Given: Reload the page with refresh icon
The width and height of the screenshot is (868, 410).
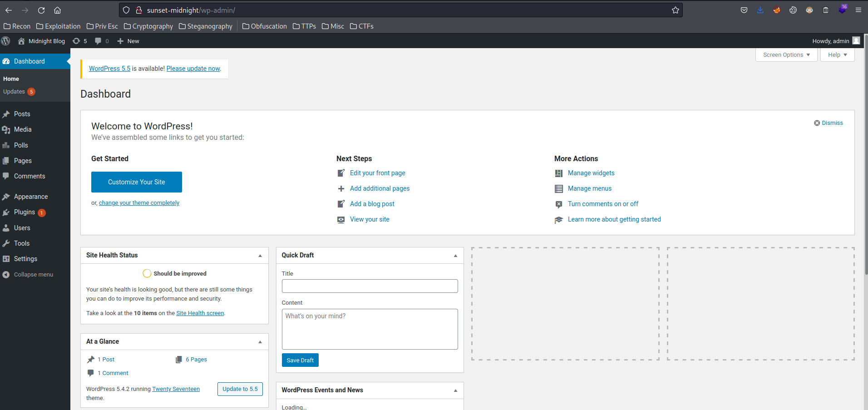Looking at the screenshot, I should coord(41,10).
